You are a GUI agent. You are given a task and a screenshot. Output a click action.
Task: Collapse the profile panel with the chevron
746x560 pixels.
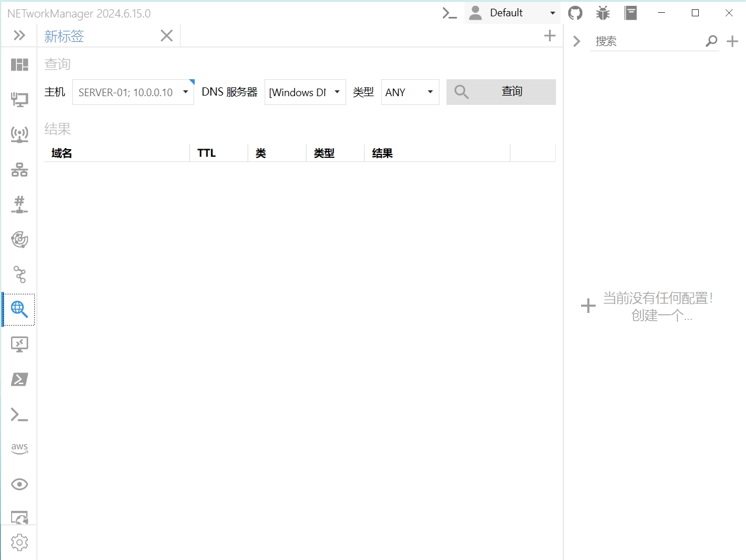[576, 41]
